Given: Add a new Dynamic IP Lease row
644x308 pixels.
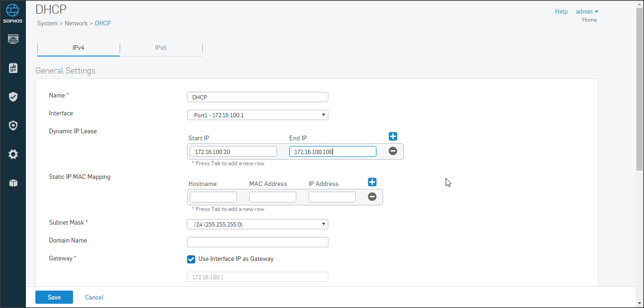Looking at the screenshot, I should (393, 137).
